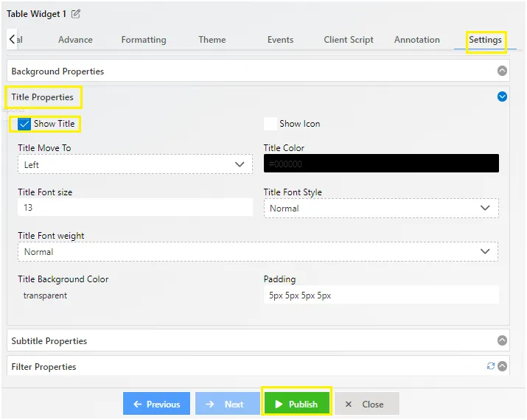The width and height of the screenshot is (527, 420).
Task: Expand the Filter Properties section arrow
Action: tap(502, 366)
